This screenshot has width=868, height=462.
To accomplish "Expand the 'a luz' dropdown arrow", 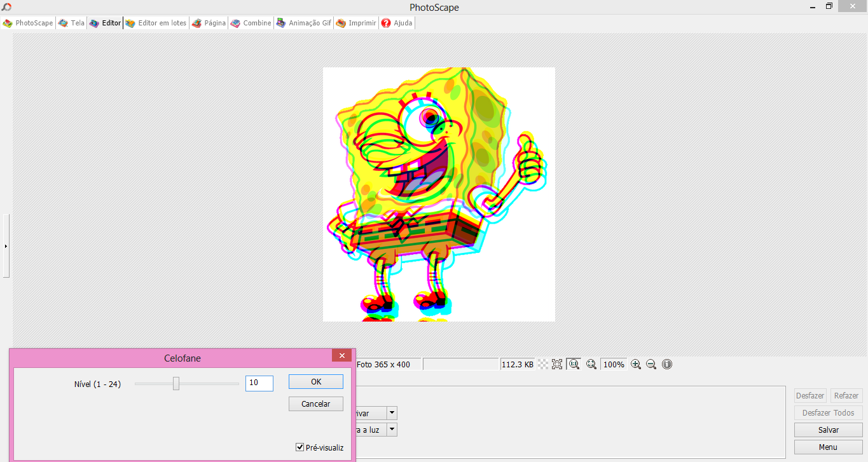I will pyautogui.click(x=392, y=430).
